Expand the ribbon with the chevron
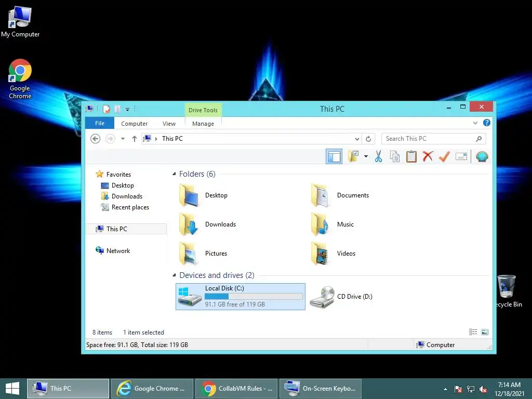 pos(475,123)
